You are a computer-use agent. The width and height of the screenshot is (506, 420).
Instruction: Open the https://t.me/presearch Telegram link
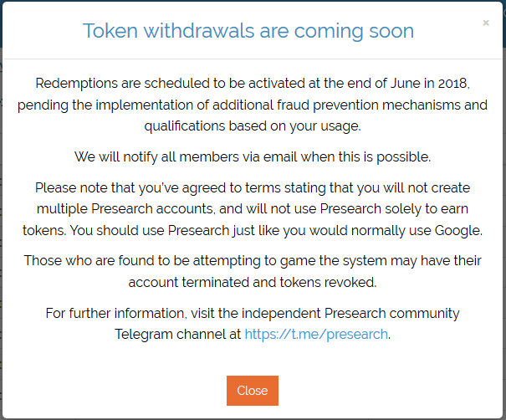coord(316,334)
